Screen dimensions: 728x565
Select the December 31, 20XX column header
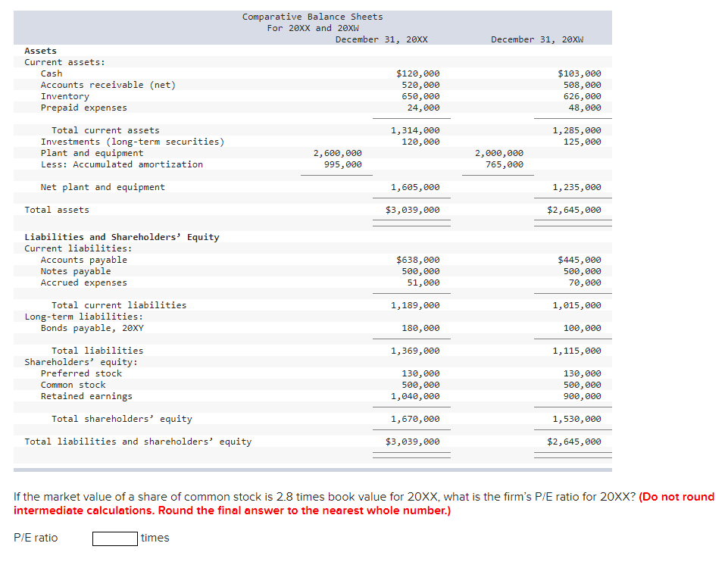[x=383, y=39]
